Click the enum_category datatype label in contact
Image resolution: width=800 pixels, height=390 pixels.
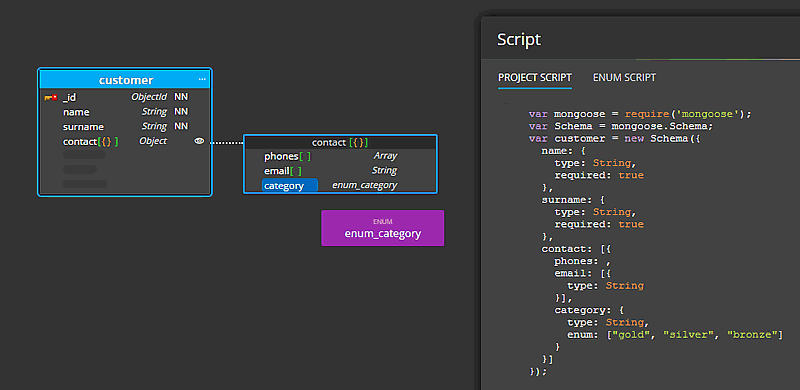[364, 185]
